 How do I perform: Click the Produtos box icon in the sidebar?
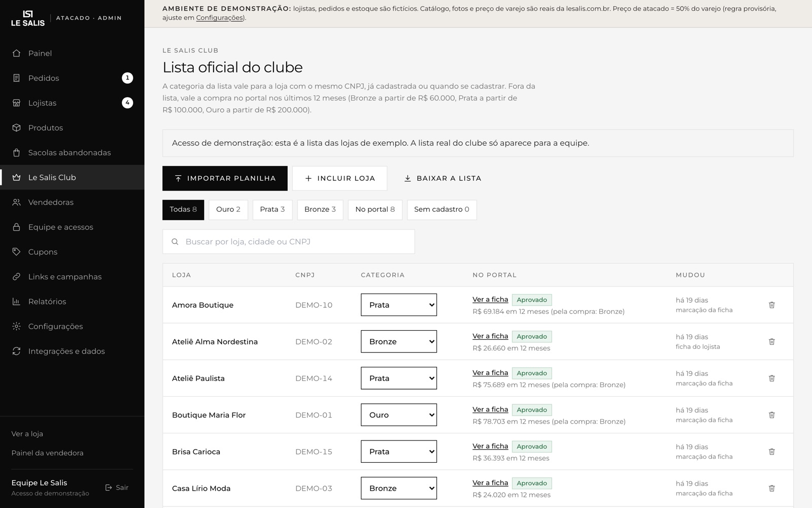pos(16,128)
